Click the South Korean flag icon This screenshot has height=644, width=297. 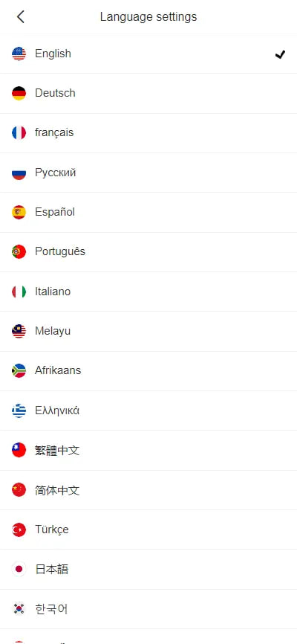19,609
